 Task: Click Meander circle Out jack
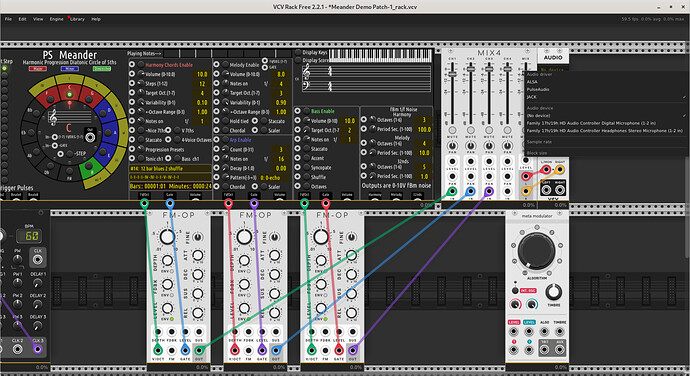click(90, 138)
